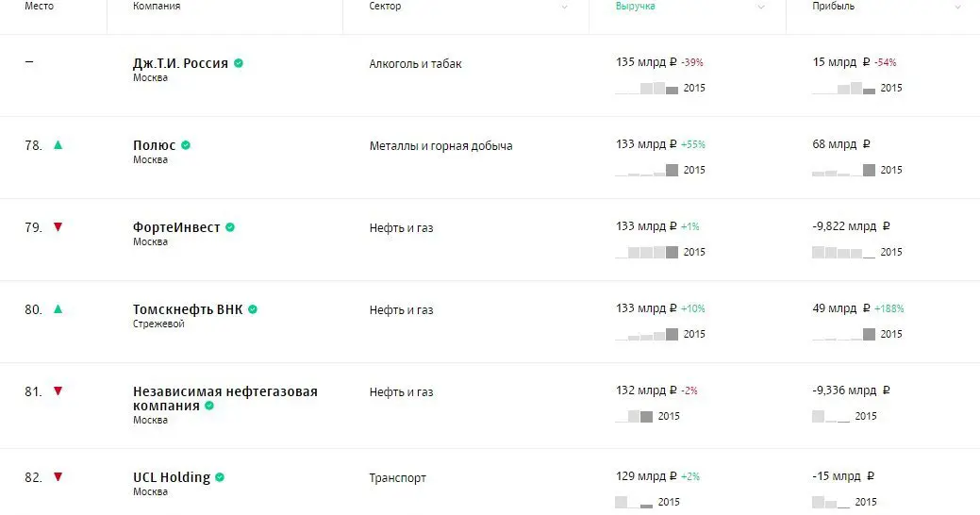Open the Полюс company page
Image resolution: width=980 pixels, height=515 pixels.
click(x=154, y=145)
